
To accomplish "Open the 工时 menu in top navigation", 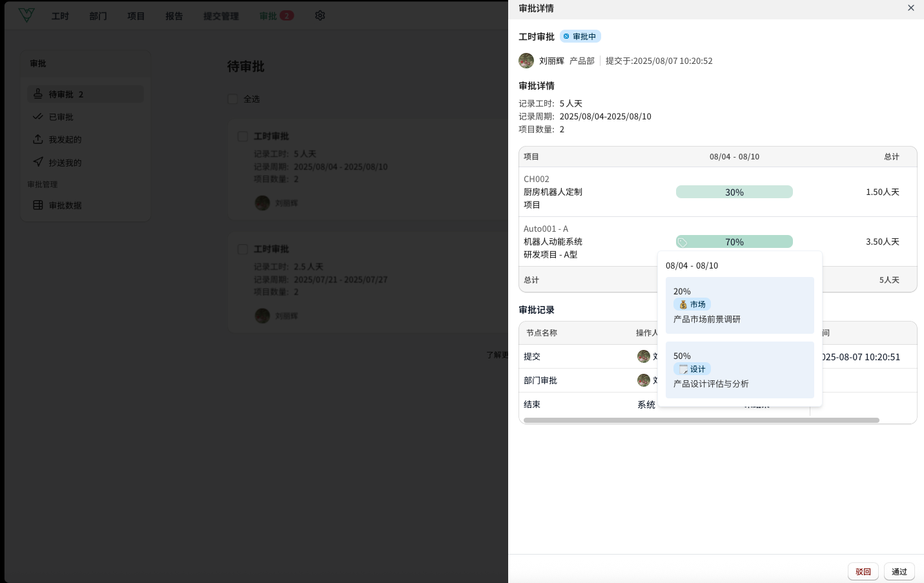I will tap(60, 16).
